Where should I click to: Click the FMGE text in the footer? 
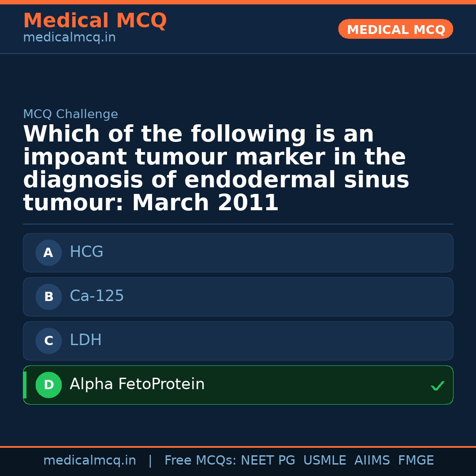pyautogui.click(x=416, y=460)
